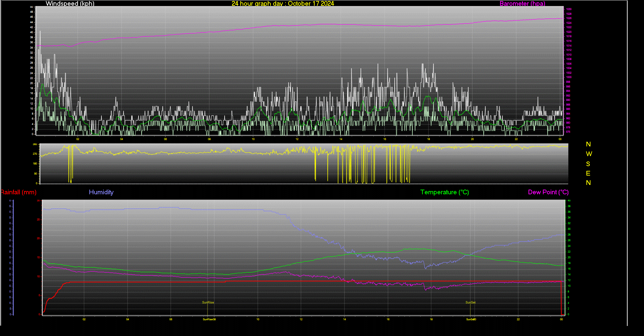Click hour "06" on the windspeed chart axis

[165, 139]
